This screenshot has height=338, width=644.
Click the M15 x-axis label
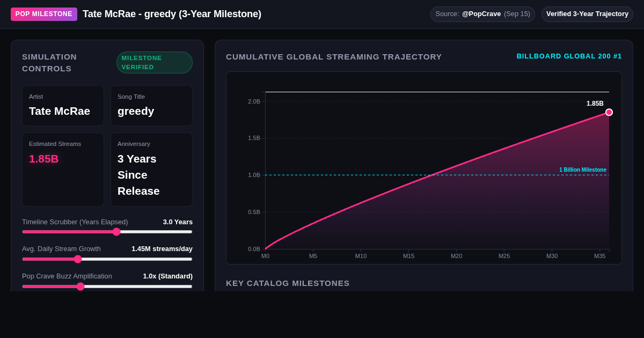pos(409,256)
